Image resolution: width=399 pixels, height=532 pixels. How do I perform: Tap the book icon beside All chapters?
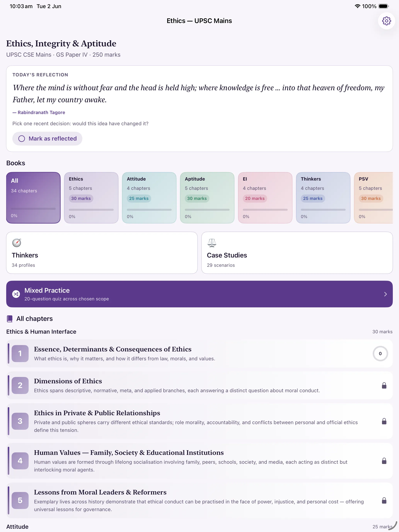pos(10,319)
